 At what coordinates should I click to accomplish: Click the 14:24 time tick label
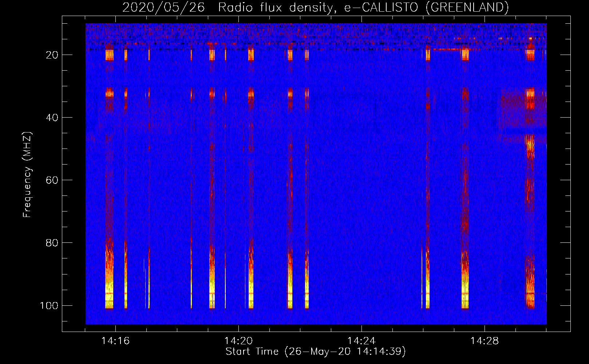[361, 341]
